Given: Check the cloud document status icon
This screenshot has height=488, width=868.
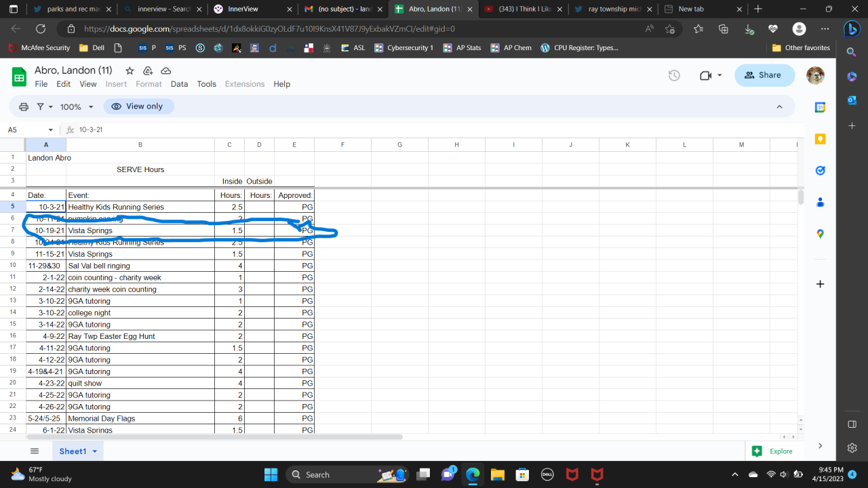Looking at the screenshot, I should coord(165,70).
